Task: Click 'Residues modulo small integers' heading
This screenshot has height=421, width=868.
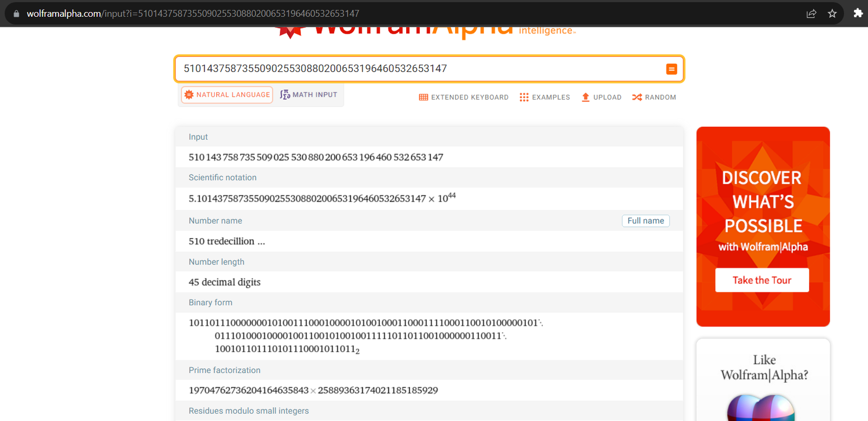Action: coord(249,411)
